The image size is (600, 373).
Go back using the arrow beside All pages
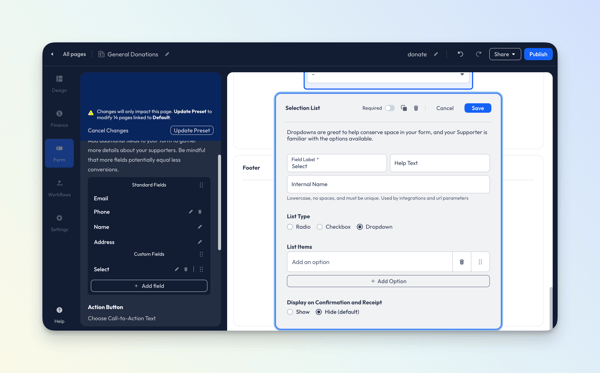tap(52, 54)
